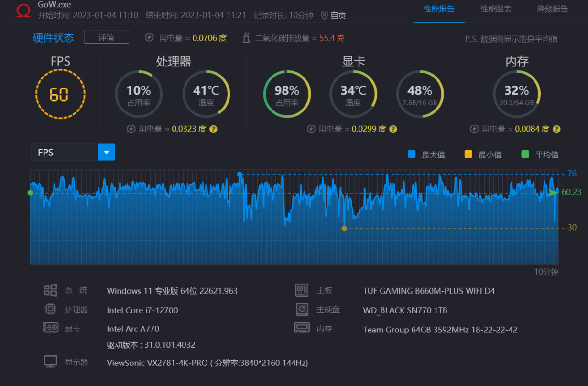Click the FPS 60 circular gauge
588x386 pixels.
click(x=60, y=94)
